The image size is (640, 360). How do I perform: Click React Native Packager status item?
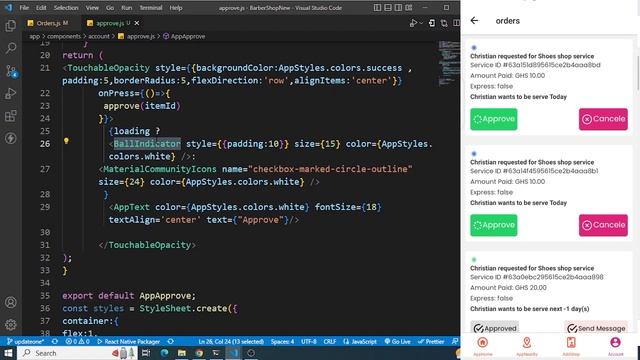(x=129, y=342)
